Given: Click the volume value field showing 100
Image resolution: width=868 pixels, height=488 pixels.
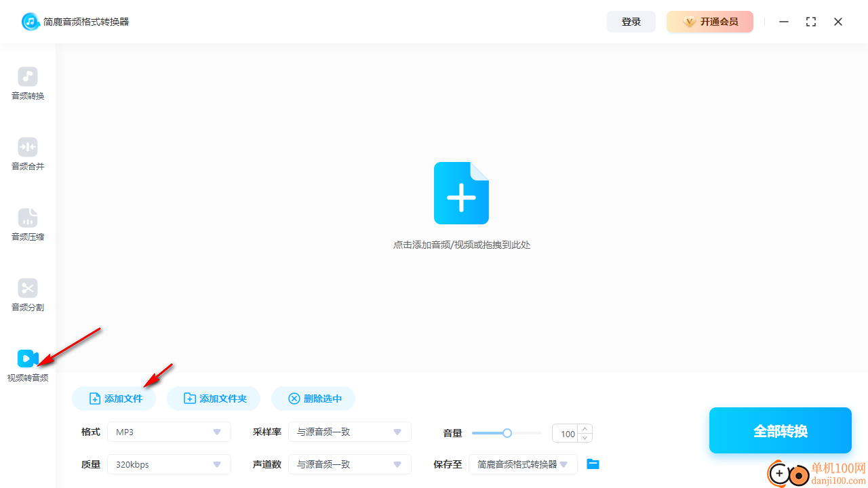Looking at the screenshot, I should point(567,434).
